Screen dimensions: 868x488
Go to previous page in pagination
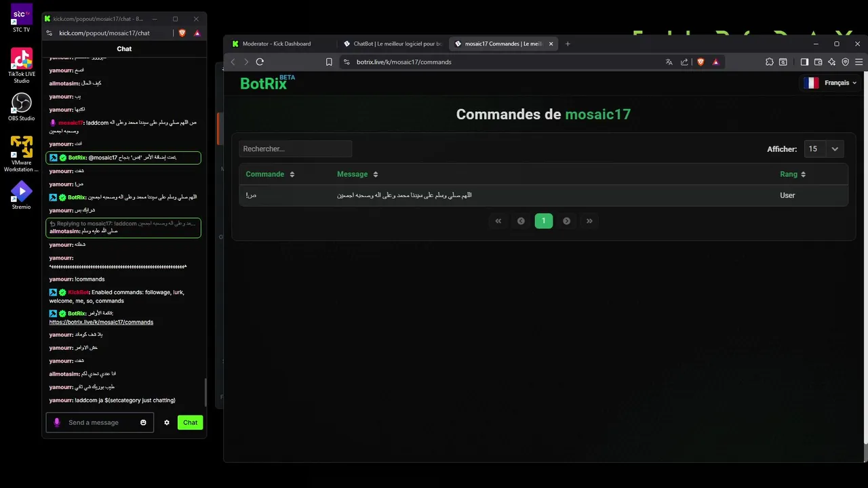click(521, 221)
